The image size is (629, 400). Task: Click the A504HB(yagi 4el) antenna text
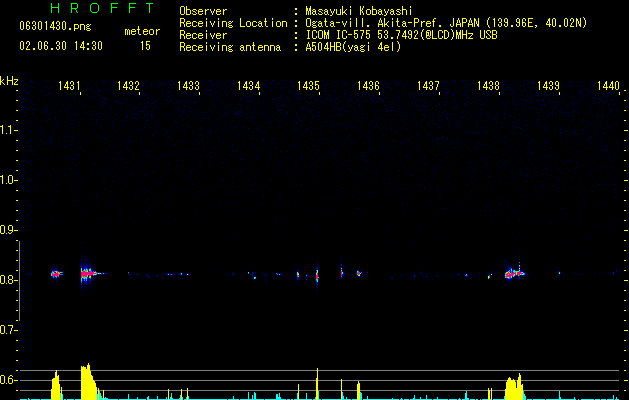353,47
